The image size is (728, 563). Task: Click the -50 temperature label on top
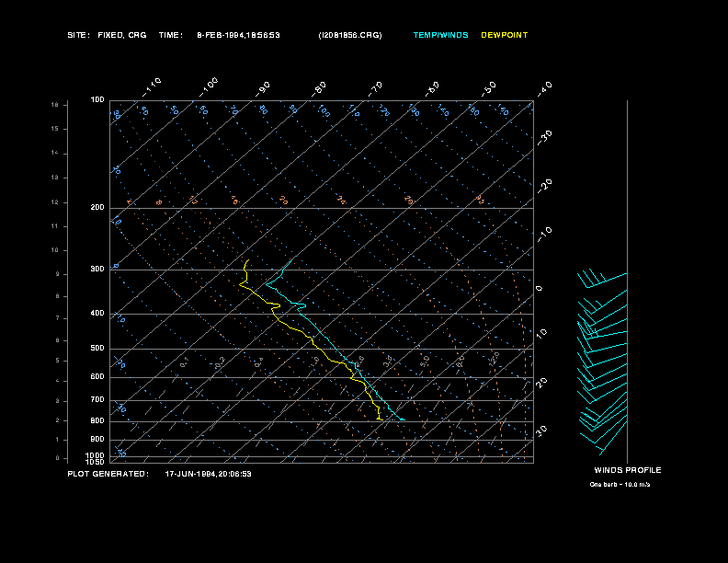coord(488,89)
